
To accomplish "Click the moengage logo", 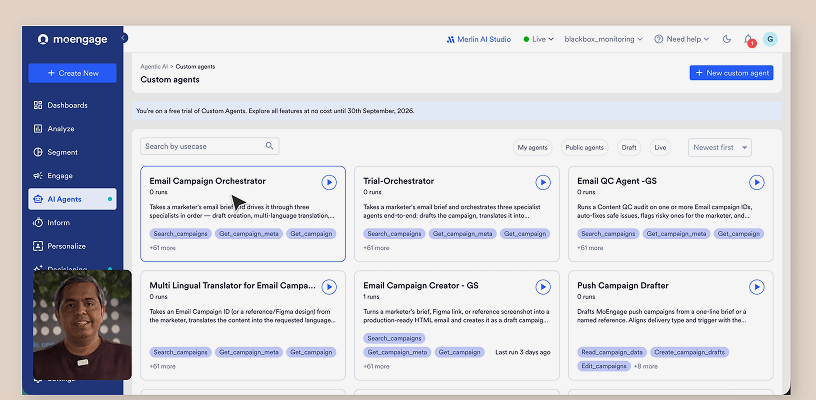I will click(x=72, y=40).
